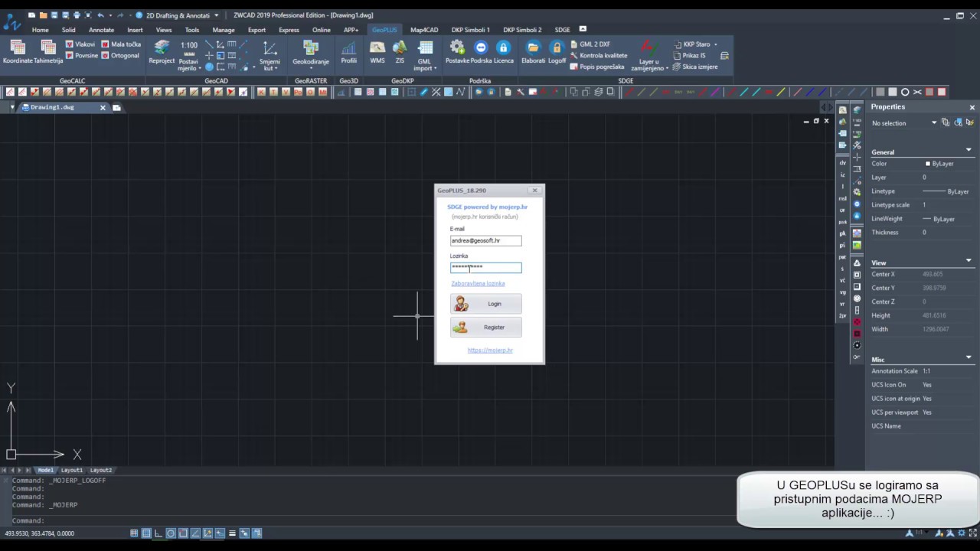Click the red Po toolbar icon
Screen dimensions: 980x551
coord(298,92)
